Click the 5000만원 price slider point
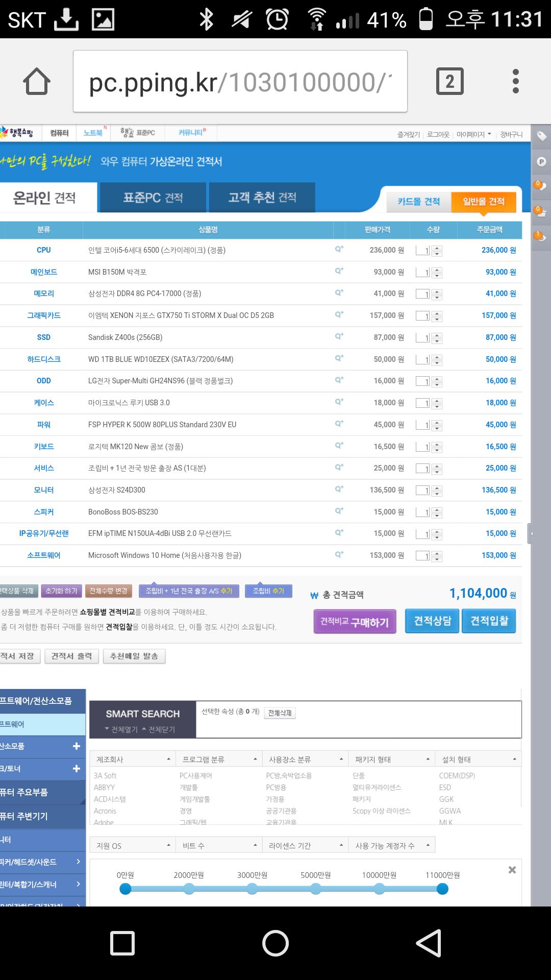Viewport: 551px width, 980px height. click(316, 889)
